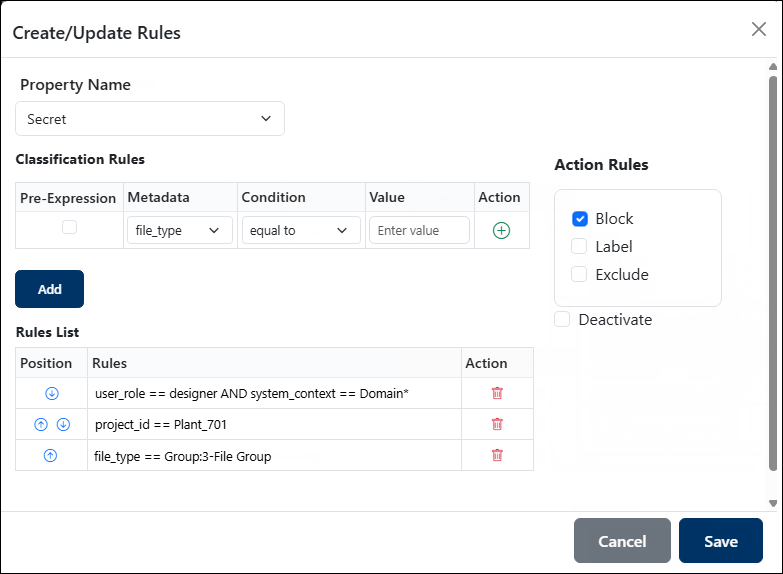Delete the project_id Plant_701 rule
Screen dimensions: 783x574
click(x=497, y=424)
